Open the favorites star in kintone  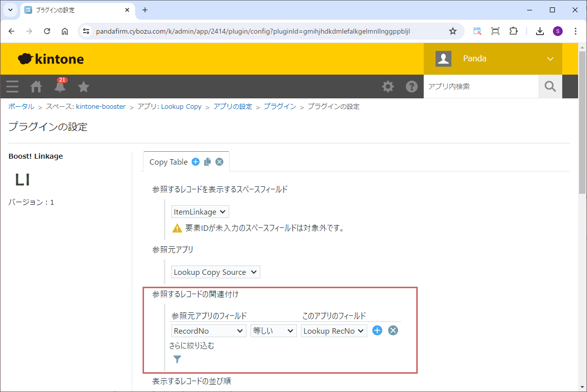coord(84,87)
